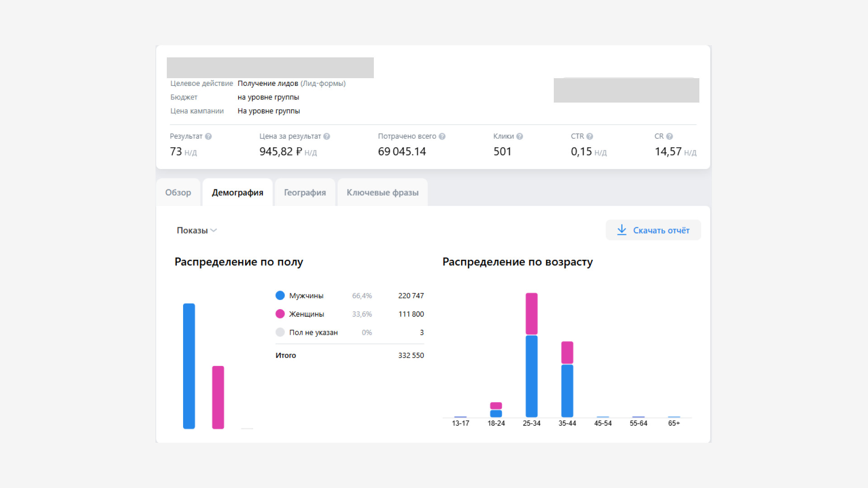Click the blue Мужчины legend swatch

280,296
